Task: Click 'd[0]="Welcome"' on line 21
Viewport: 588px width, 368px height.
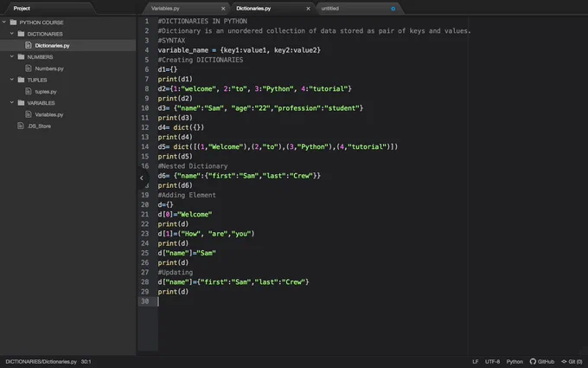Action: tap(185, 215)
